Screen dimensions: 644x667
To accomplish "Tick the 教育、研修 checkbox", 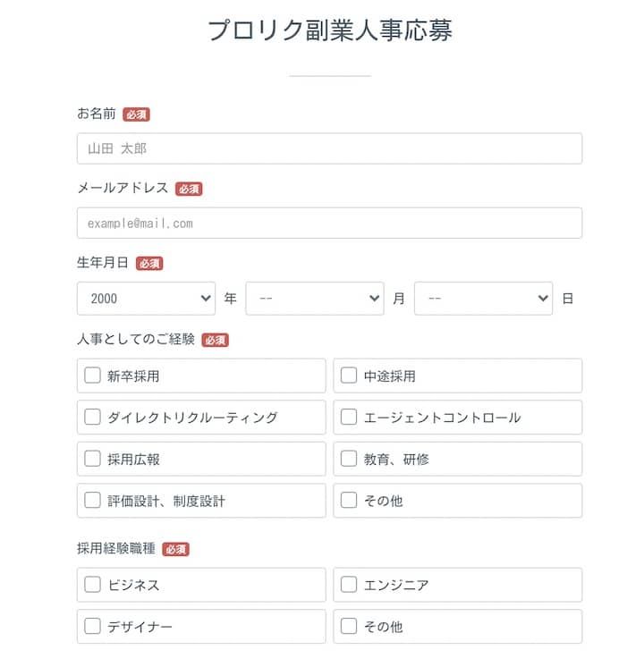I will click(x=349, y=459).
